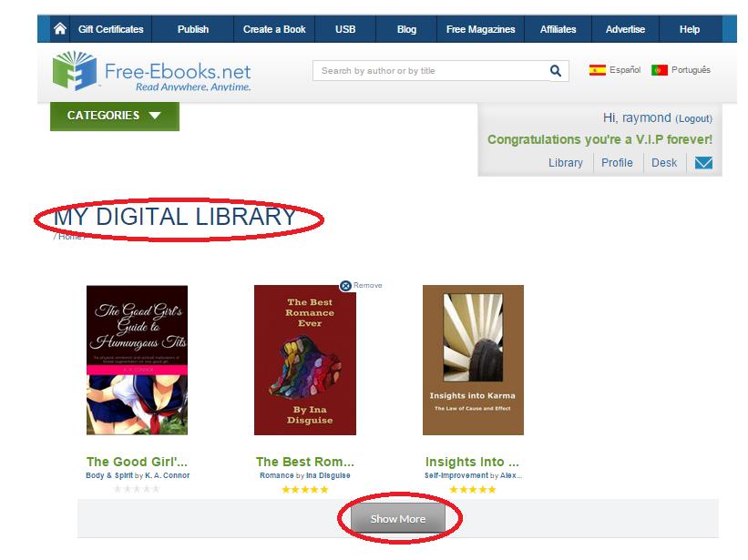Click the Show More button
This screenshot has width=748, height=560.
point(398,518)
